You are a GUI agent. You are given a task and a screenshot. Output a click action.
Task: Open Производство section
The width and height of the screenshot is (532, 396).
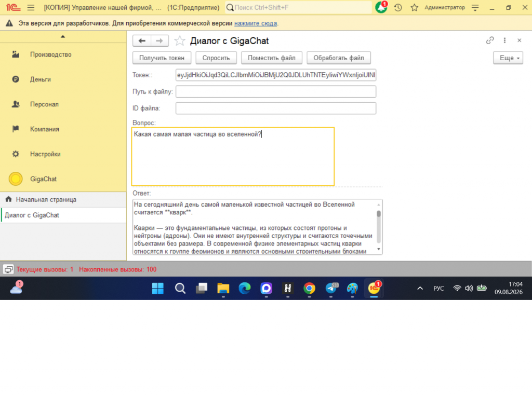point(63,54)
